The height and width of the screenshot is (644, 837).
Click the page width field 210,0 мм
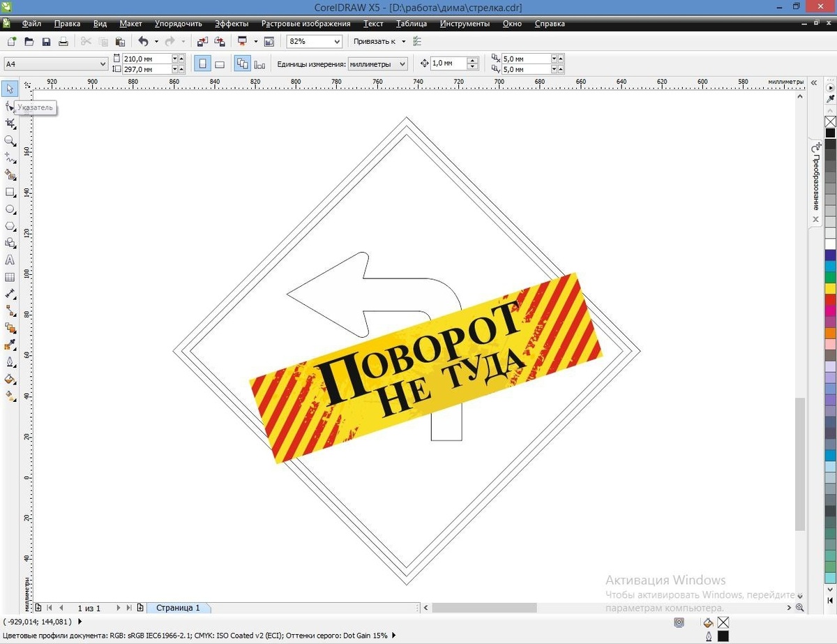coord(146,59)
